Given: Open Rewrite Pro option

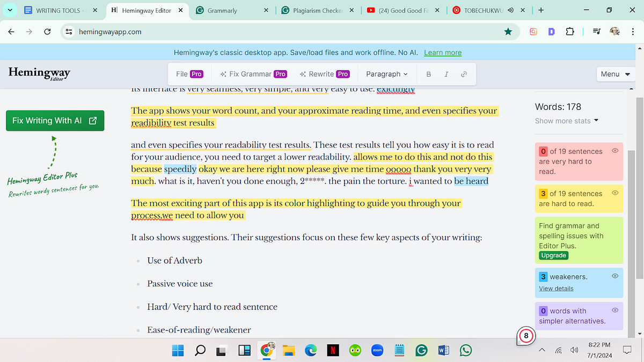Looking at the screenshot, I should pyautogui.click(x=325, y=74).
